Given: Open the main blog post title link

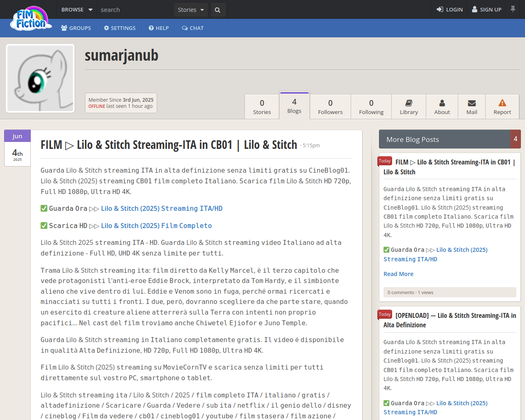Looking at the screenshot, I should (169, 145).
